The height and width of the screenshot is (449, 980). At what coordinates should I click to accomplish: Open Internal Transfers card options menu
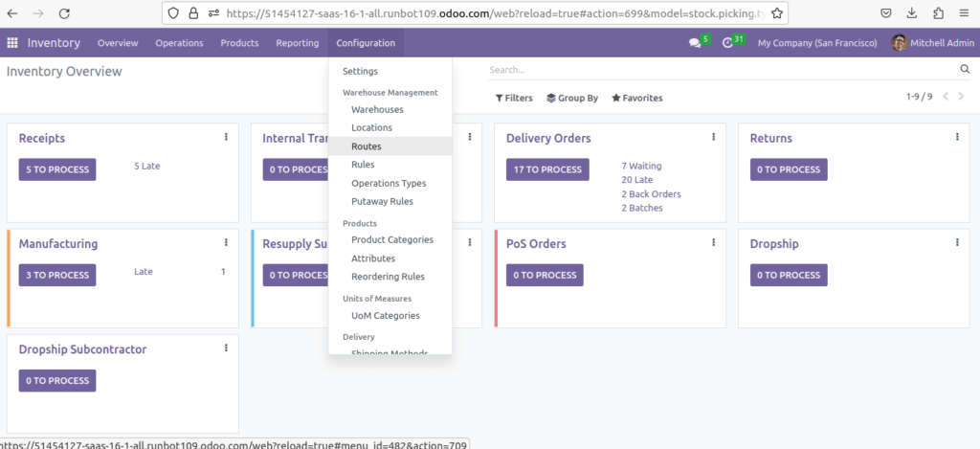(470, 137)
